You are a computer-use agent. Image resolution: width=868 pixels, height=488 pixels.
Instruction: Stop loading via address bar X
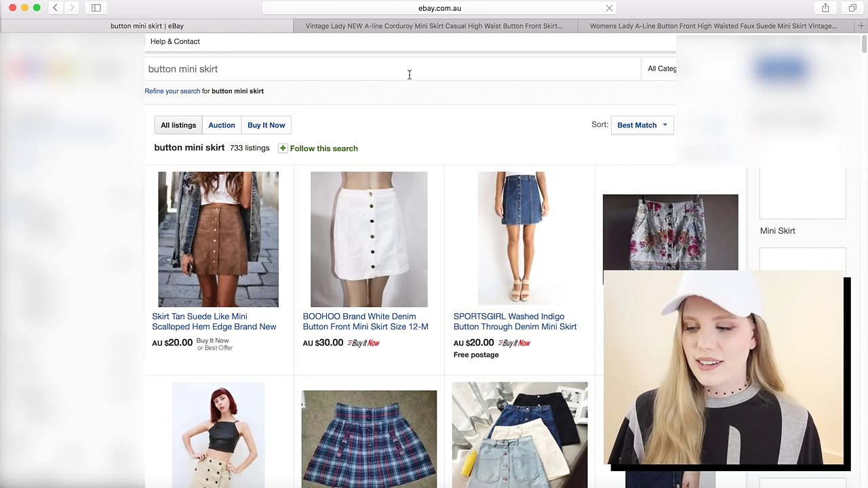tap(609, 8)
